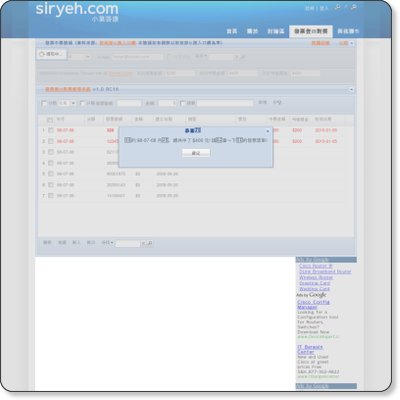Screen dimensions: 400x400
Task: Close the popup dialog with its X
Action: pyautogui.click(x=268, y=131)
